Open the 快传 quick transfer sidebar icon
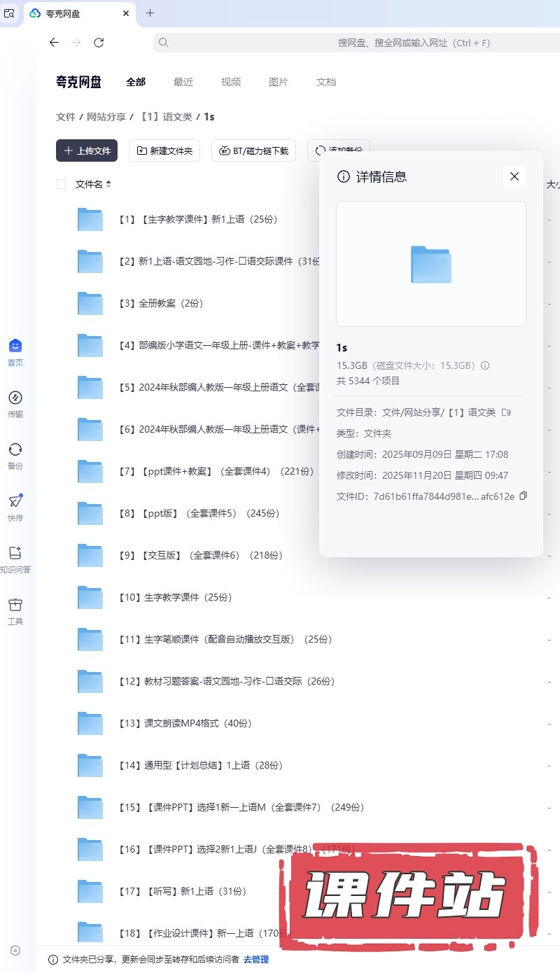Screen dimensions: 560x973 tap(15, 501)
